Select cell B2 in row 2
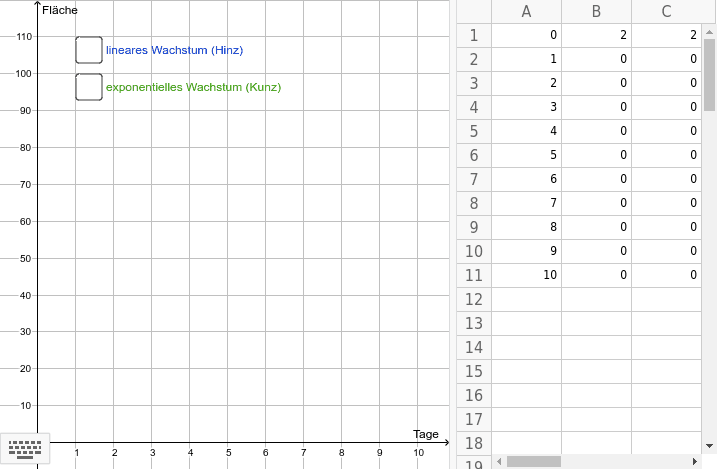The height and width of the screenshot is (471, 719). (597, 59)
